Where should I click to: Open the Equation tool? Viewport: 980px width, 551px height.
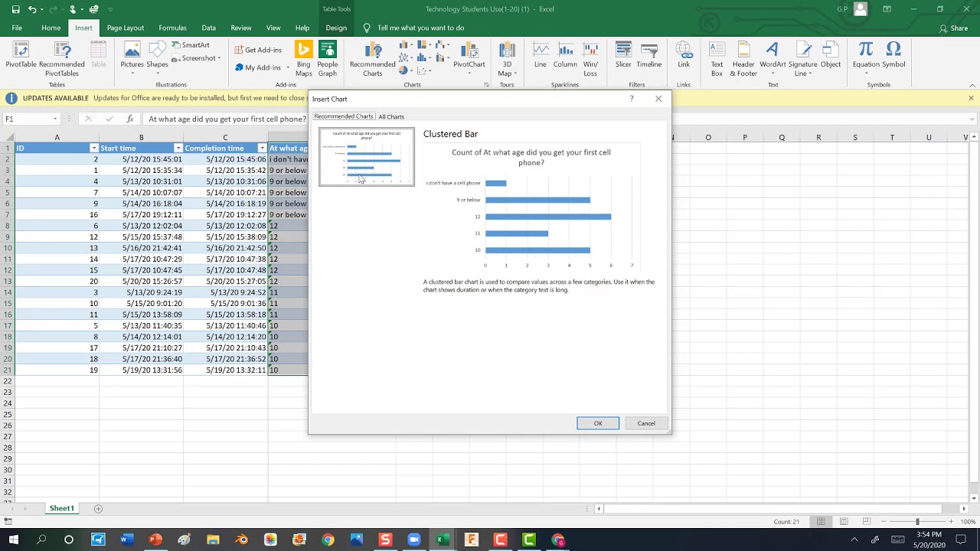coord(866,55)
